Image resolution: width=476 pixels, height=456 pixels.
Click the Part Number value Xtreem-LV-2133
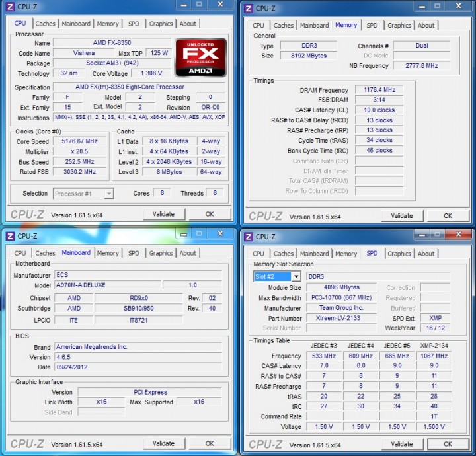[x=342, y=318]
